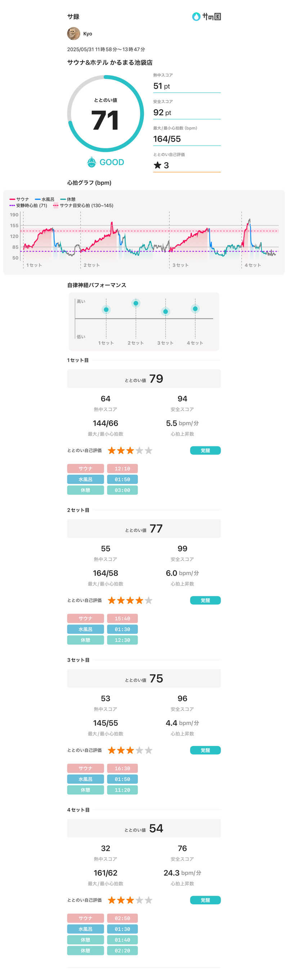The height and width of the screenshot is (980, 288).
Task: Select the 1セット dot in 自律神経パフォーマンス chart
Action: (106, 310)
